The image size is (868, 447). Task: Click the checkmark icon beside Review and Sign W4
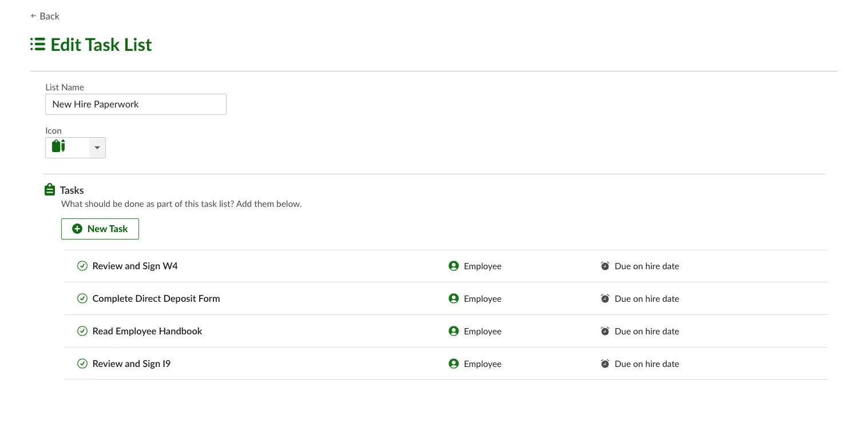tap(82, 266)
